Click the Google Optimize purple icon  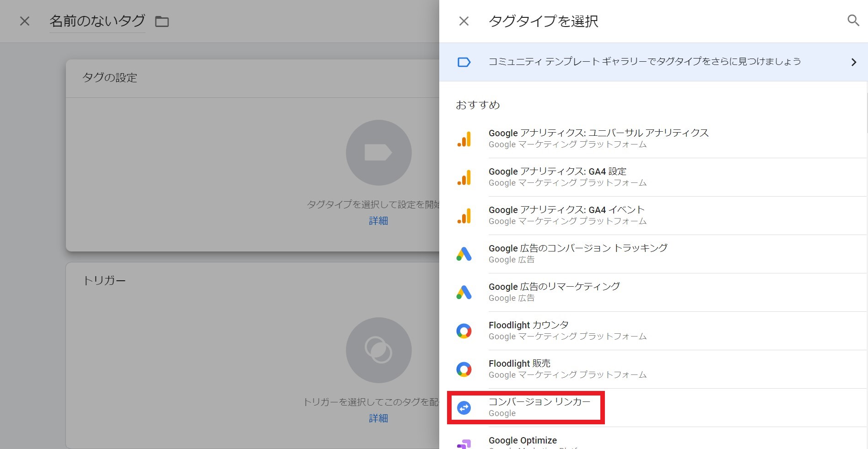464,443
